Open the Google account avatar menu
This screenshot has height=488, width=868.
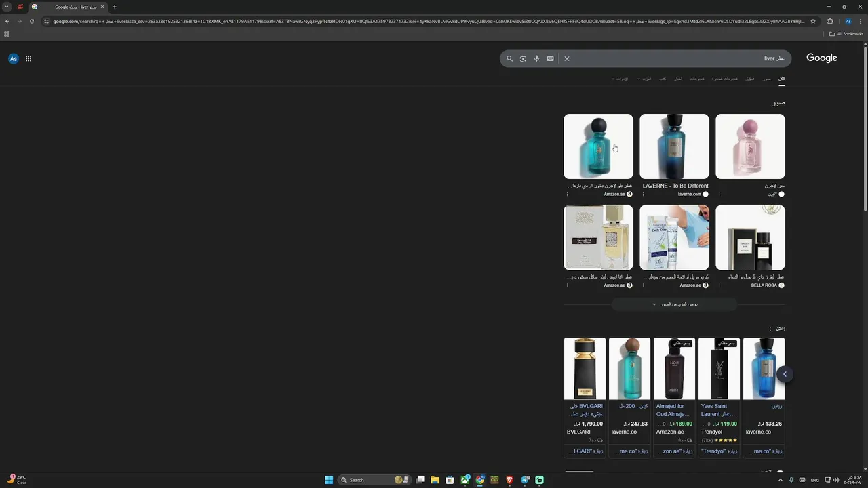pos(13,58)
